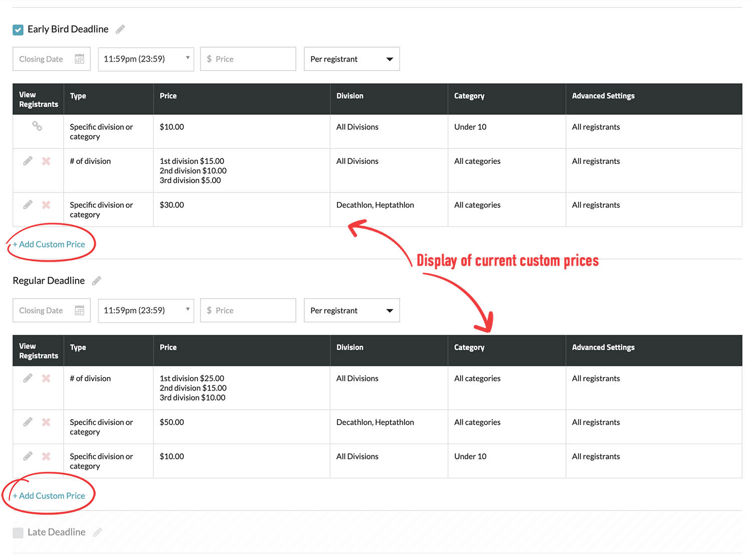
Task: Click the Early Bird Price input field
Action: pyautogui.click(x=248, y=59)
